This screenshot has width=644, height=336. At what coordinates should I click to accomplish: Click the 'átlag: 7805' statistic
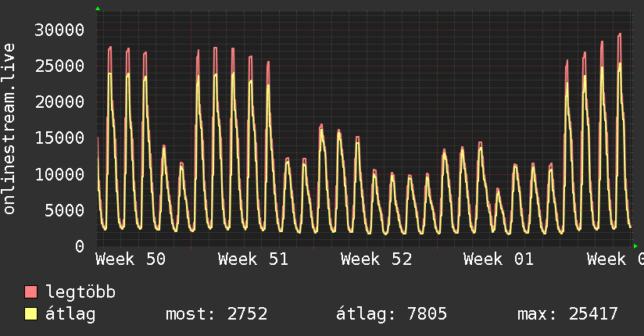coord(391,314)
